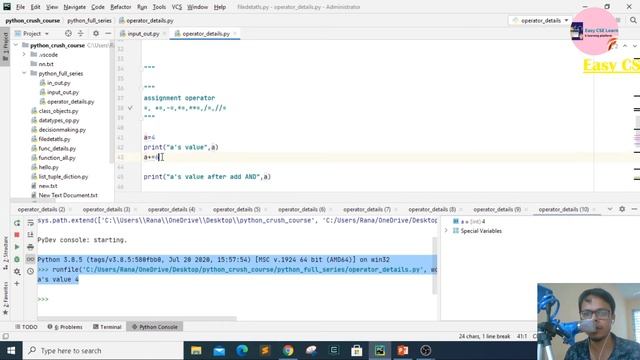Open Microsoft Edge from taskbar
Viewport: 640px width, 360px height.
pyautogui.click(x=242, y=351)
